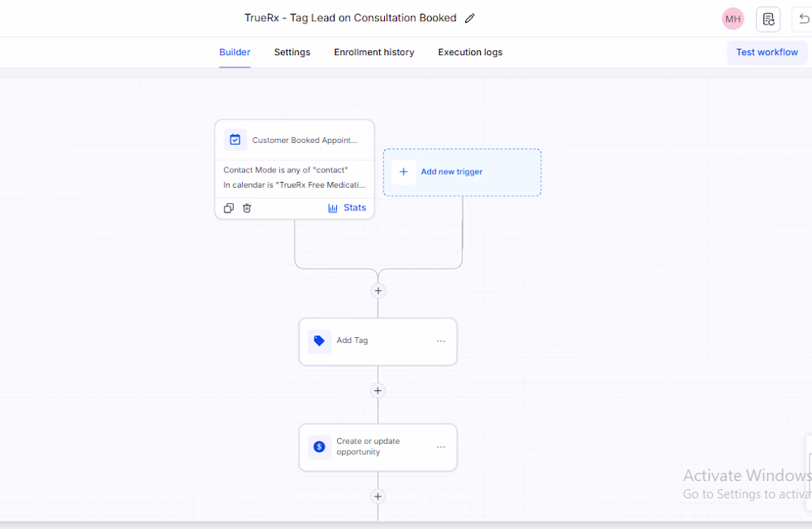Click the 'In calendar is' condition text
The image size is (812, 529).
pyautogui.click(x=295, y=185)
